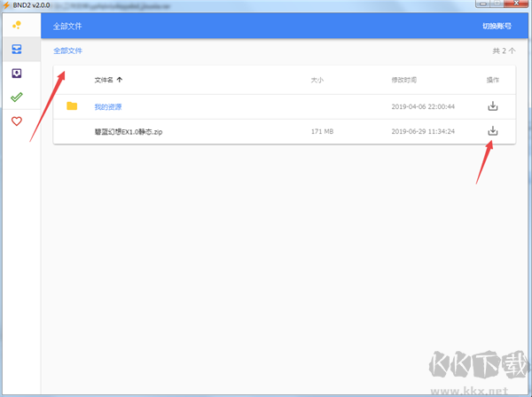Sort by the 大小 column header
Screen dimensions: 532x397
point(317,80)
